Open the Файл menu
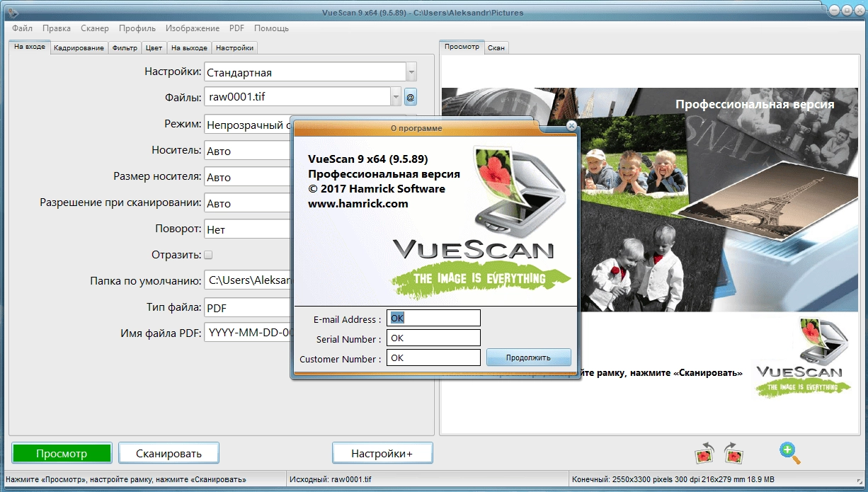 (x=22, y=28)
